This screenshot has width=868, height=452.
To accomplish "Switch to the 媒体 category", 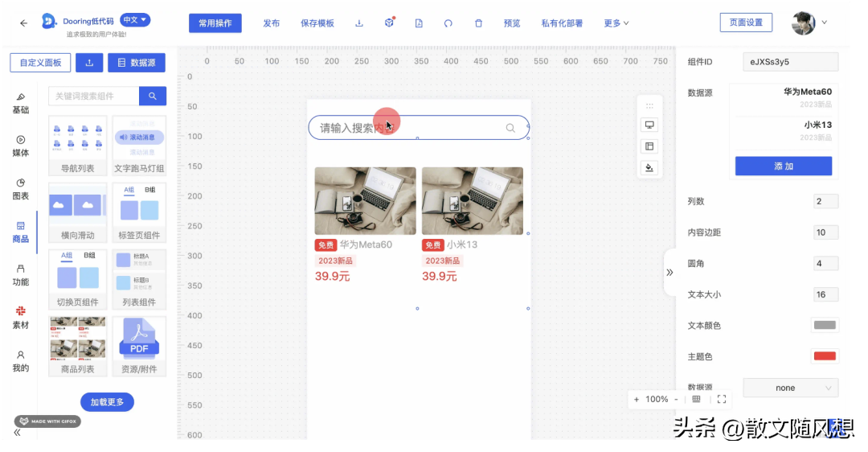I will pyautogui.click(x=20, y=146).
